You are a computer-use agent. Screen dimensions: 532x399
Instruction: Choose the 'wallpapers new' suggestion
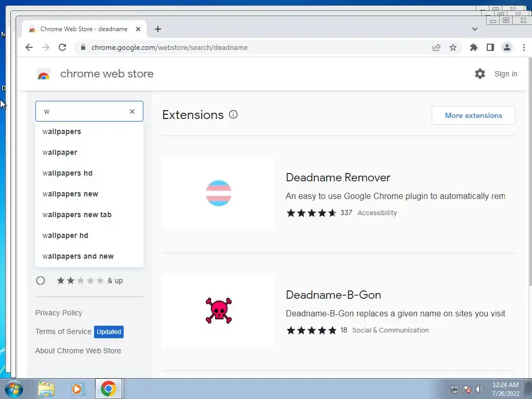[89, 194]
